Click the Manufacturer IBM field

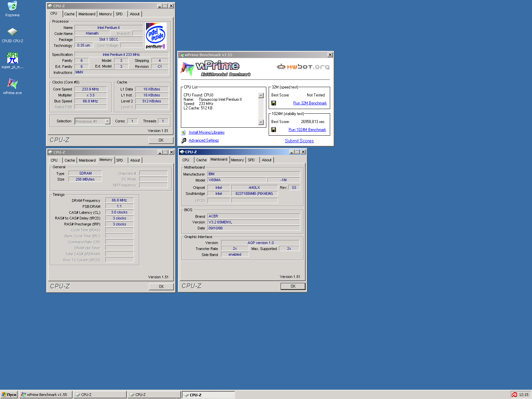pos(254,174)
